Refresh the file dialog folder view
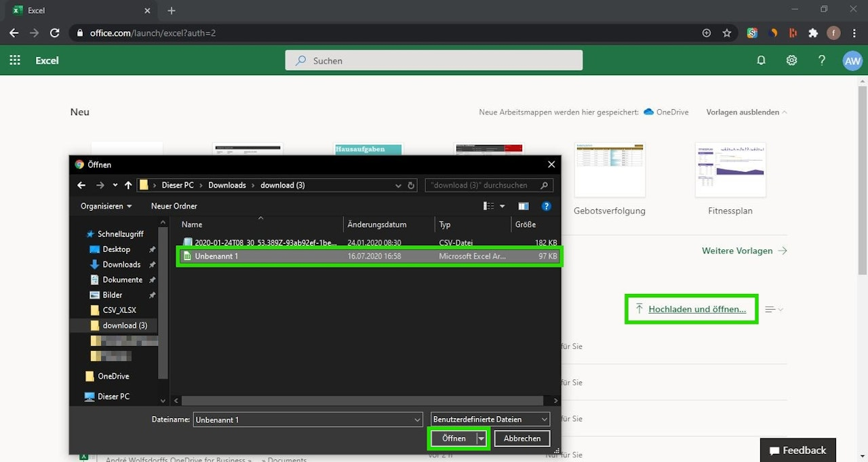Image resolution: width=868 pixels, height=462 pixels. click(x=411, y=185)
